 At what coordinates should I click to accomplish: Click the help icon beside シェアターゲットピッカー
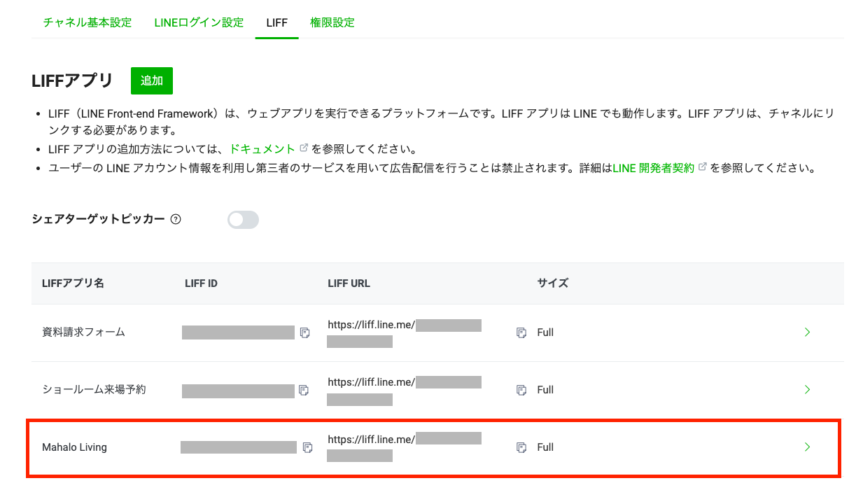click(176, 219)
